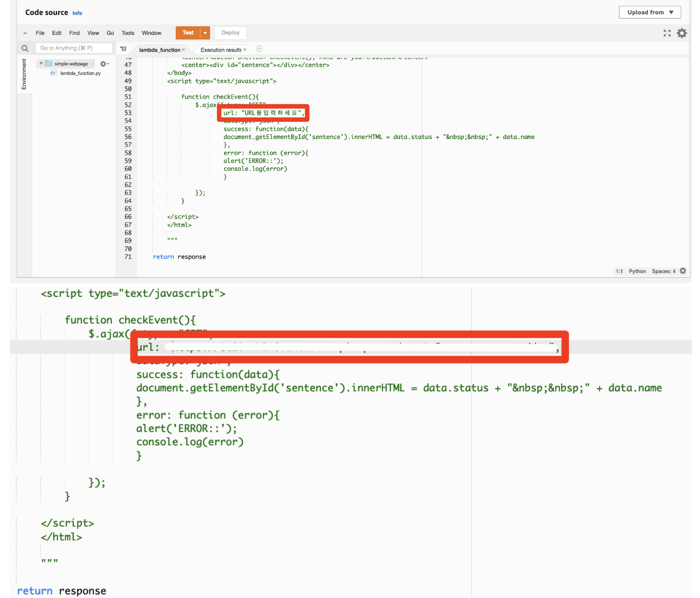Viewport: 700px width, 598px height.
Task: Click the 'return response' code line
Action: 179,257
